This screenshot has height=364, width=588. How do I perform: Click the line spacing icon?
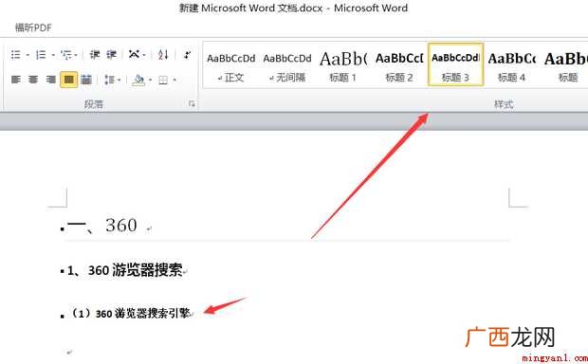[109, 80]
